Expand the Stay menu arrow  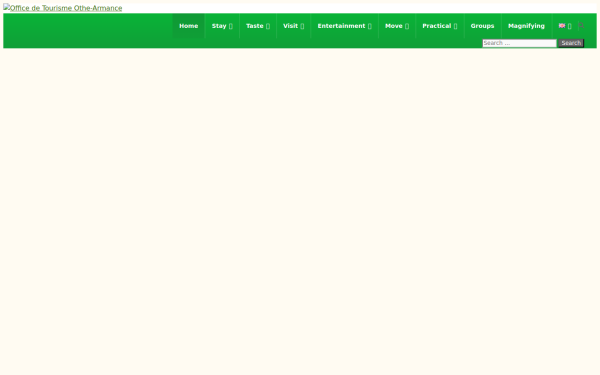pyautogui.click(x=231, y=26)
